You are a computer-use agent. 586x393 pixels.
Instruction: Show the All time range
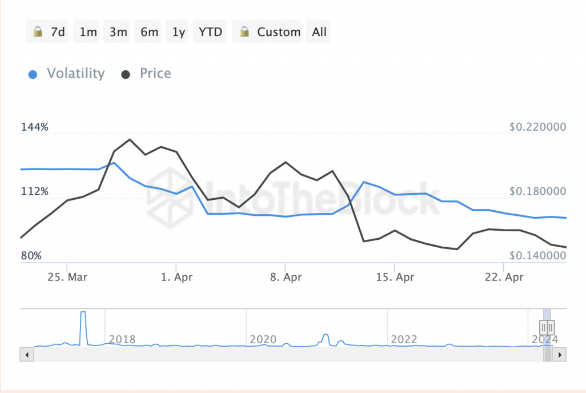click(x=318, y=32)
